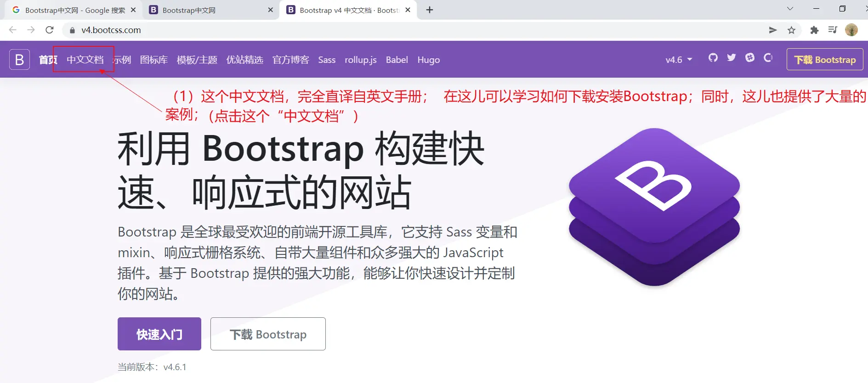Open the Hugo nav link
The height and width of the screenshot is (383, 868).
click(429, 60)
